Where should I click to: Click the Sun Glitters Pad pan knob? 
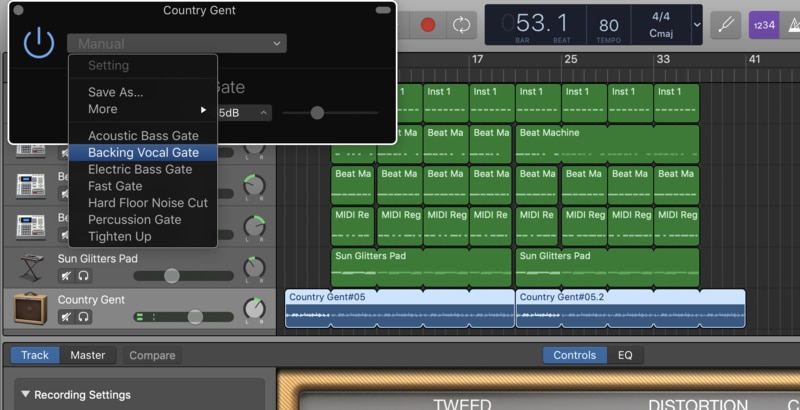point(254,268)
